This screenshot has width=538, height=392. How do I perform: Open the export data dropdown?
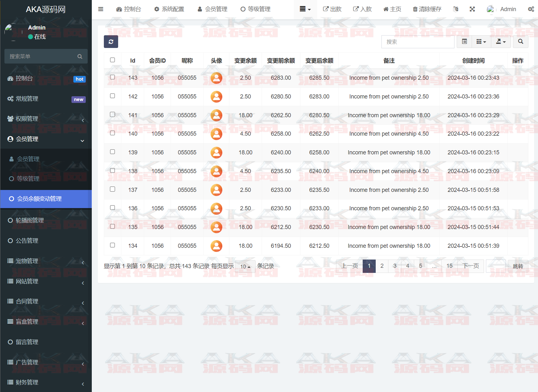pos(501,42)
